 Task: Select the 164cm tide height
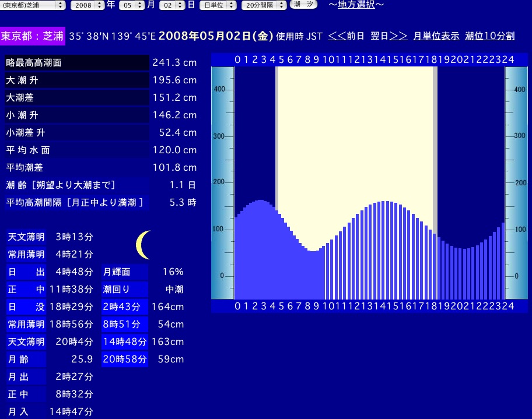point(167,307)
